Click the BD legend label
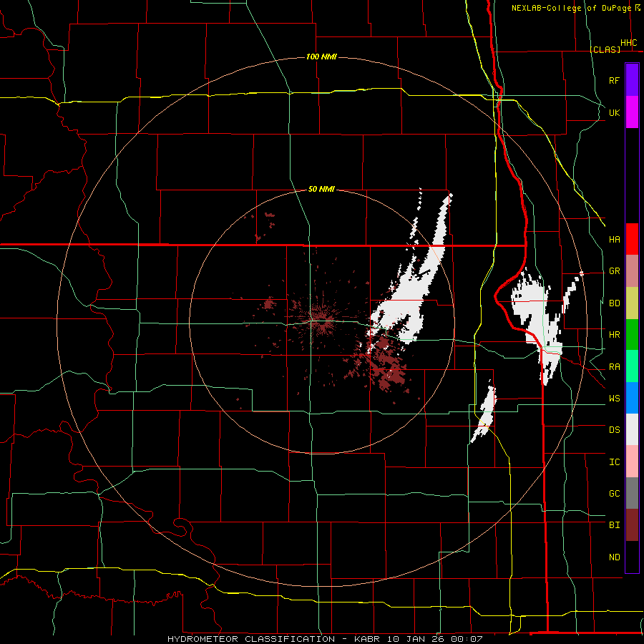The image size is (644, 644). (x=614, y=303)
